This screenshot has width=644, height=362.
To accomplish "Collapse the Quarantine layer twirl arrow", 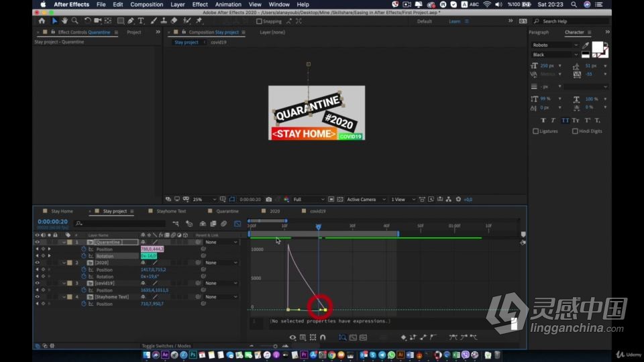I will pyautogui.click(x=64, y=242).
